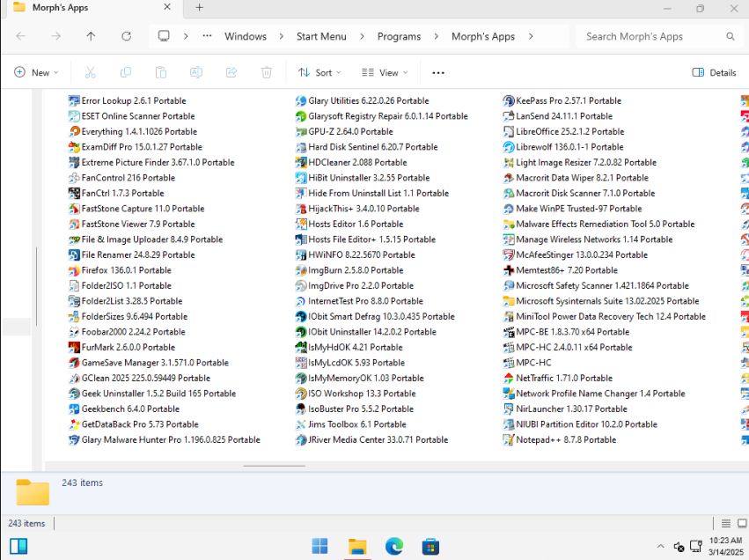Click the Cut toolbar icon

click(91, 72)
